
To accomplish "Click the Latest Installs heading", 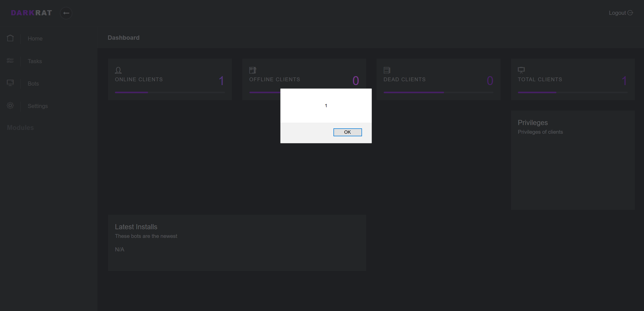I will [136, 227].
